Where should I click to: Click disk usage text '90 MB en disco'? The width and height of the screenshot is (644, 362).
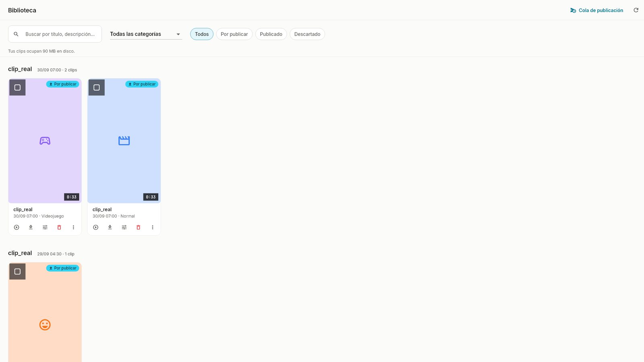coord(59,51)
